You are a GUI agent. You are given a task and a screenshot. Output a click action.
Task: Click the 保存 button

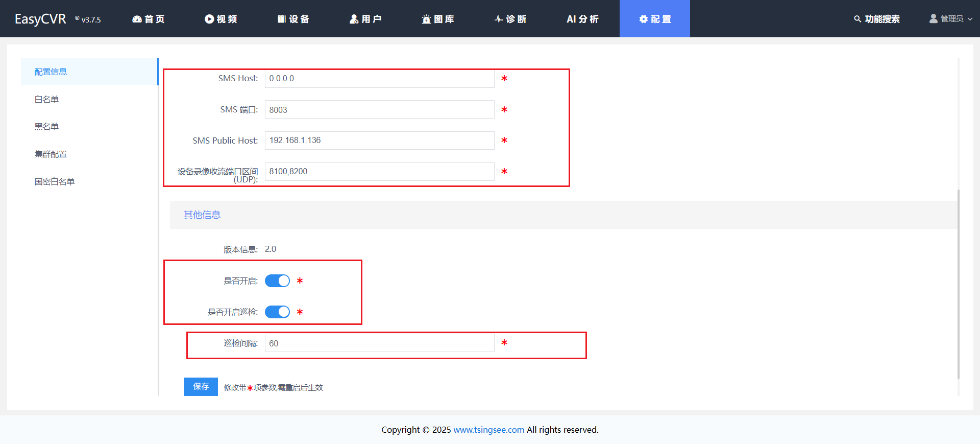coord(201,387)
